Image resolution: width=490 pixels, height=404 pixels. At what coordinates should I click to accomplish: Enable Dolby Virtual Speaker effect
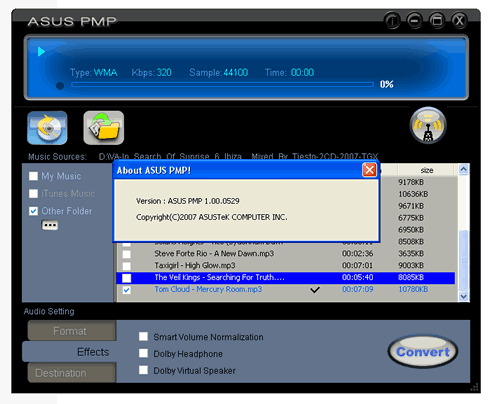(x=143, y=370)
